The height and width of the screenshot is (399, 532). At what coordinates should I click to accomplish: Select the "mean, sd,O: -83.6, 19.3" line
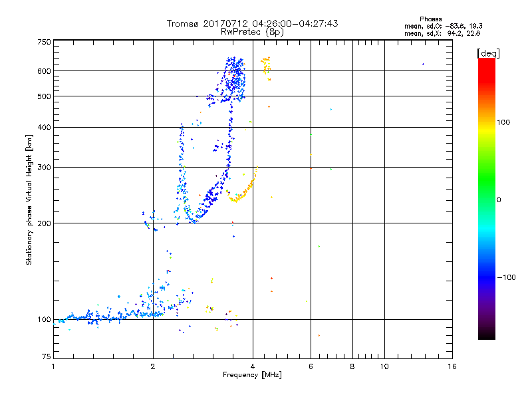pyautogui.click(x=443, y=26)
